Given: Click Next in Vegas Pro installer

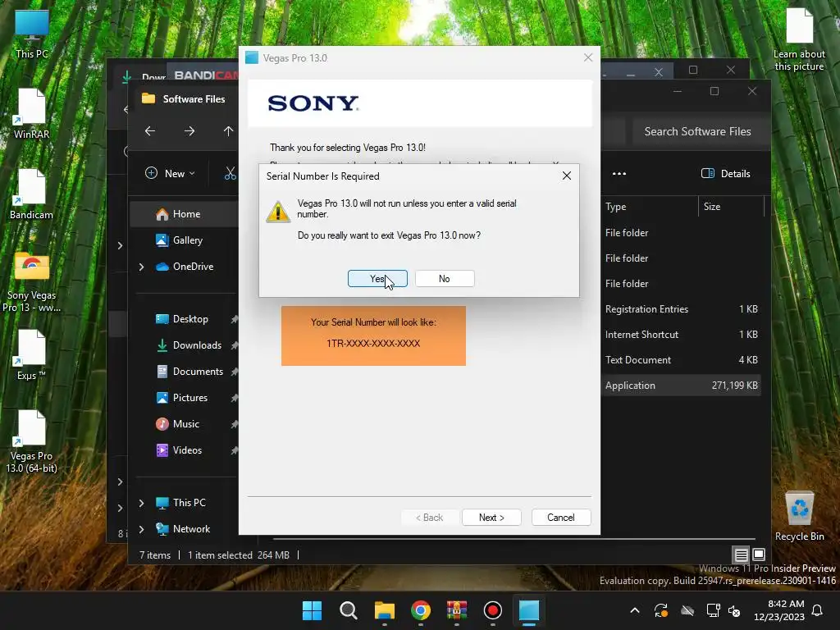Looking at the screenshot, I should coord(491,518).
